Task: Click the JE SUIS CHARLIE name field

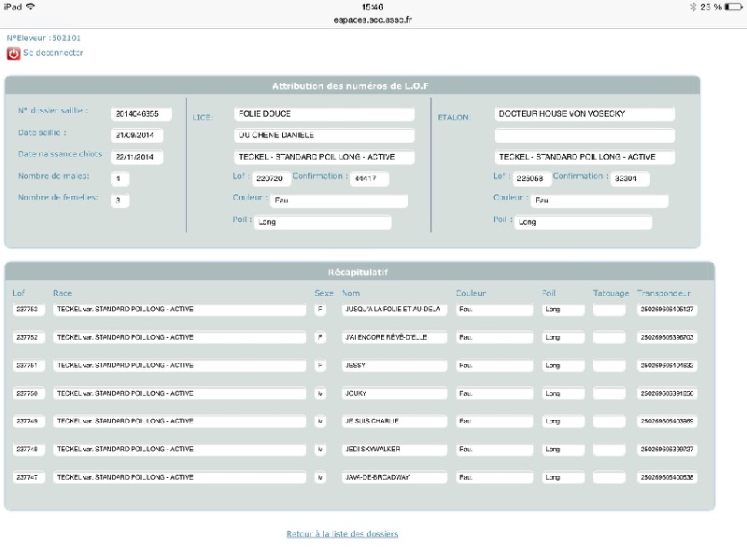Action: (393, 422)
